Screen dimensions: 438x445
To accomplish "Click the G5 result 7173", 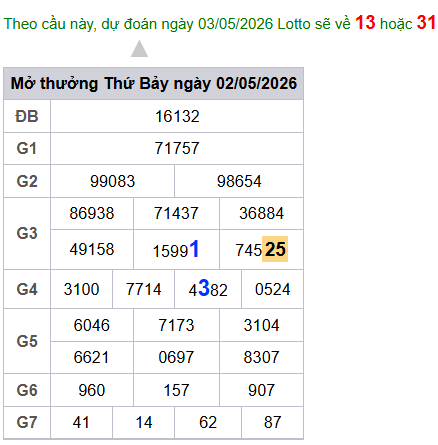I will pos(176,325).
